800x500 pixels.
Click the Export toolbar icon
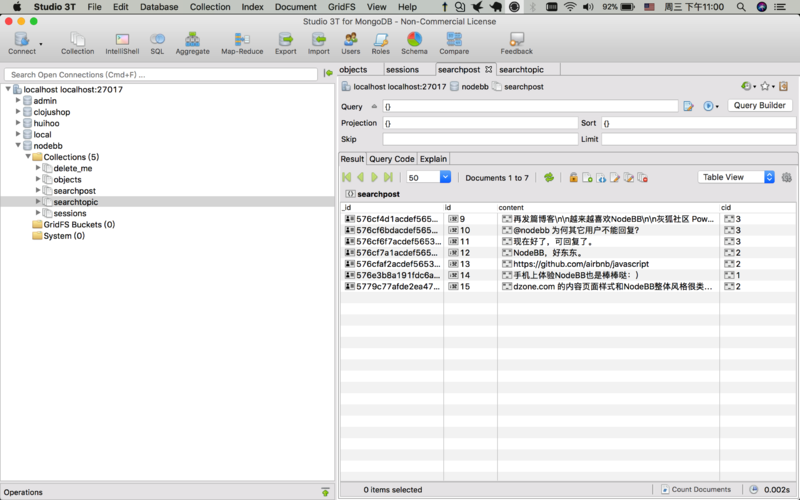[x=286, y=43]
